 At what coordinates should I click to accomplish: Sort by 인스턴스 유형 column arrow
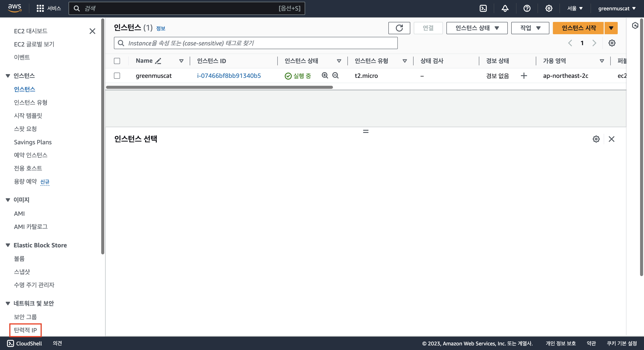click(x=405, y=61)
